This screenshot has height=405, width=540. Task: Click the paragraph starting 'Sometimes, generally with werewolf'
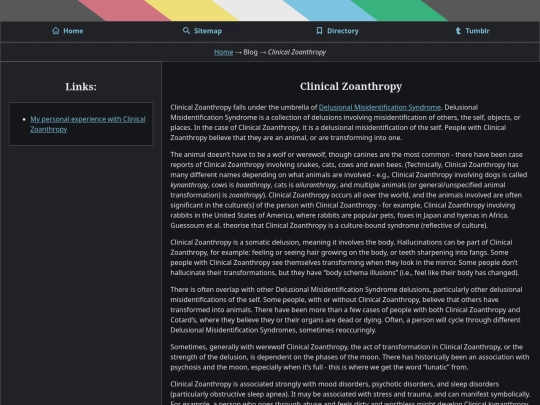350,357
